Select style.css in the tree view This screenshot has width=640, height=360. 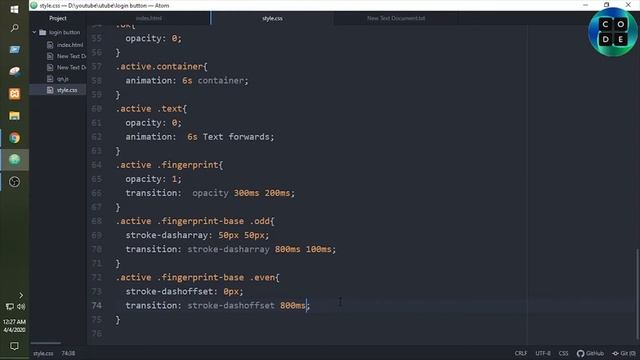coord(67,90)
